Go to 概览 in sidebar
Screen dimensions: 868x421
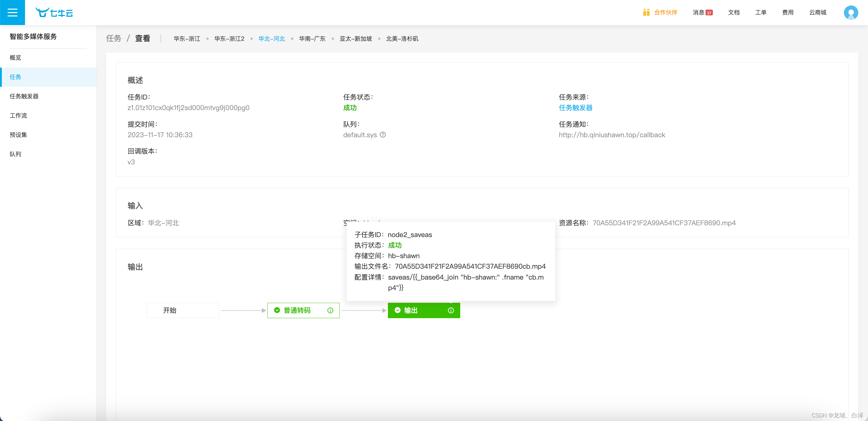click(48, 58)
